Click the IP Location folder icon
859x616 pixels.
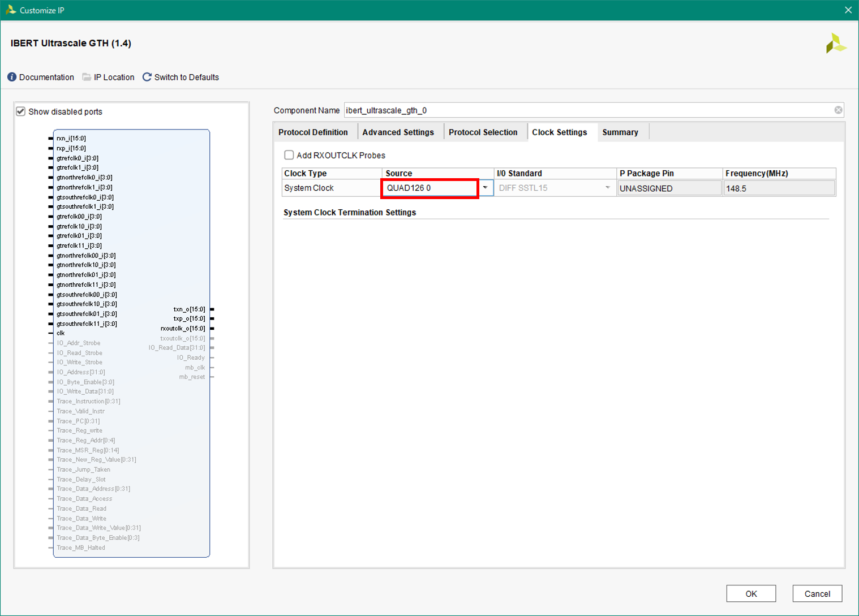point(87,77)
